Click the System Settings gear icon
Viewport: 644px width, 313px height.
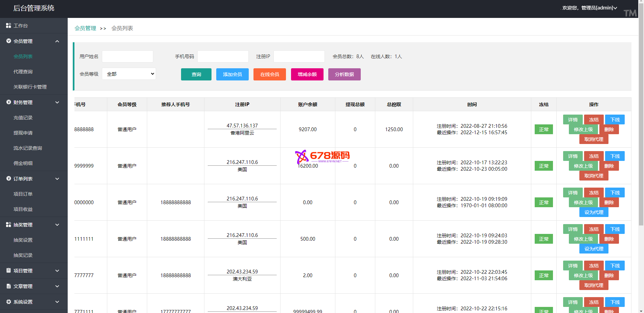point(8,302)
